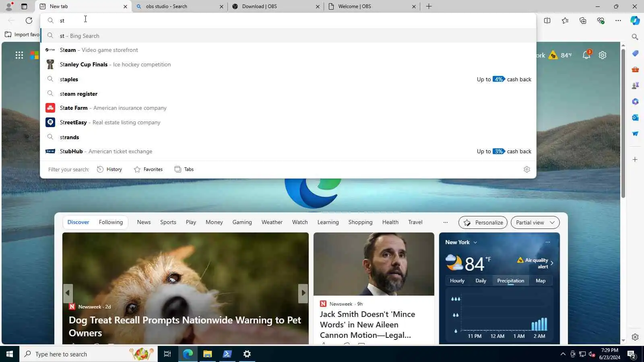
Task: Expand Air quality alert chevron
Action: click(552, 263)
